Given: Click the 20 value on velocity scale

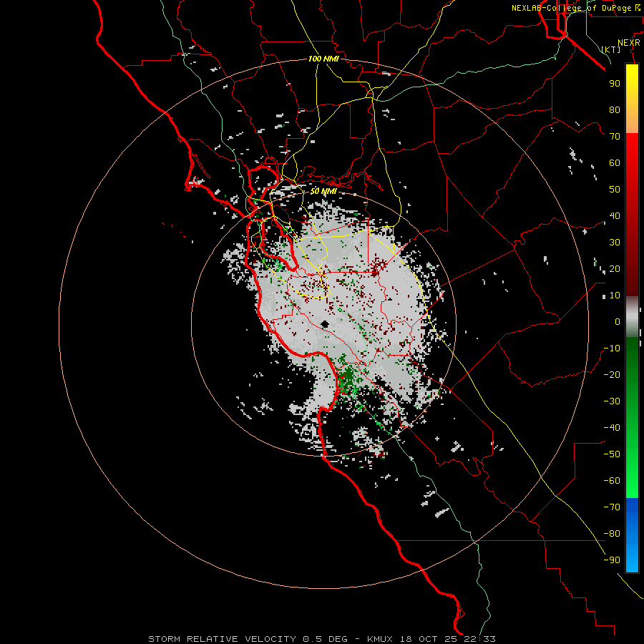Looking at the screenshot, I should pyautogui.click(x=615, y=268).
